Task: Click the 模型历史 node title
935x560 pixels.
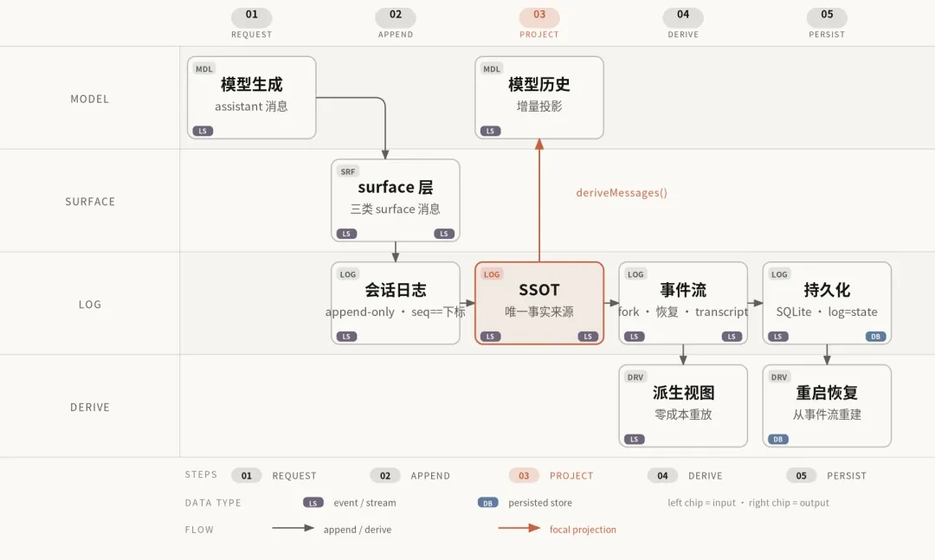Action: 539,85
